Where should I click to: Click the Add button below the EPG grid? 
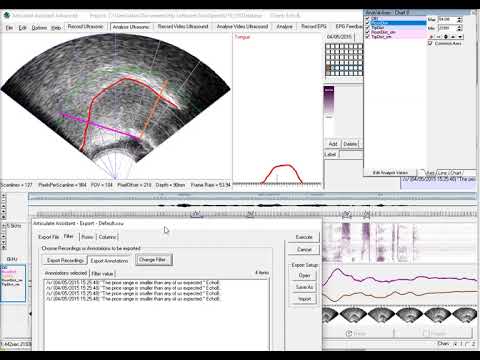click(333, 144)
